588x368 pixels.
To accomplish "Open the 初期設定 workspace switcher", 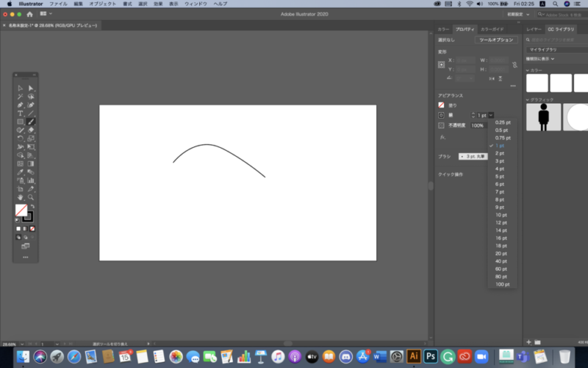I will [518, 14].
